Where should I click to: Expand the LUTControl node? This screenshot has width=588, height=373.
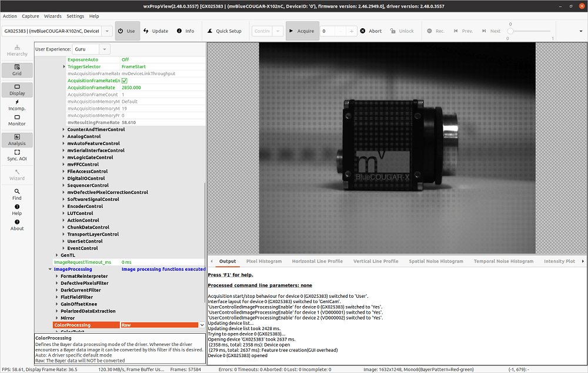(x=64, y=213)
